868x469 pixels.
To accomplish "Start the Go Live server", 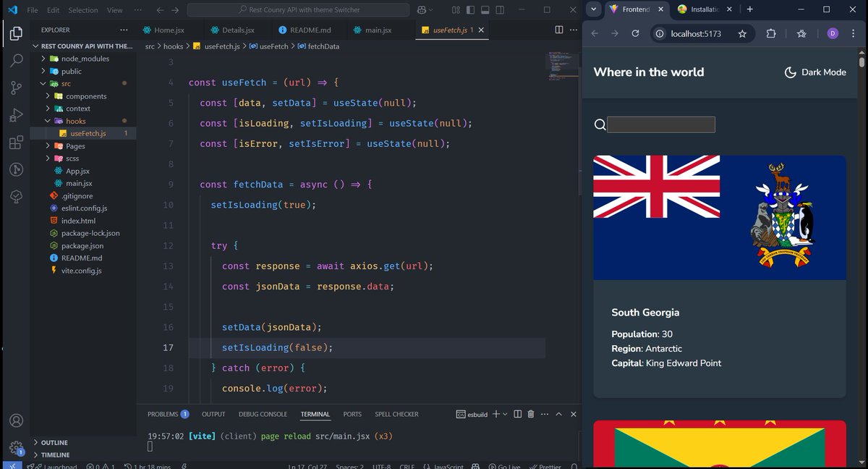I will [505, 467].
